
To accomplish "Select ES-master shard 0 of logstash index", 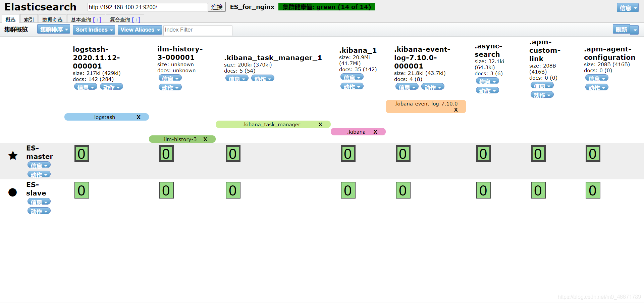I will tap(82, 154).
